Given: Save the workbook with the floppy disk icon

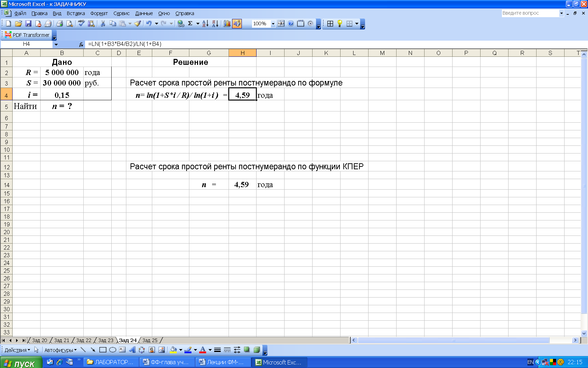Looking at the screenshot, I should (28, 23).
